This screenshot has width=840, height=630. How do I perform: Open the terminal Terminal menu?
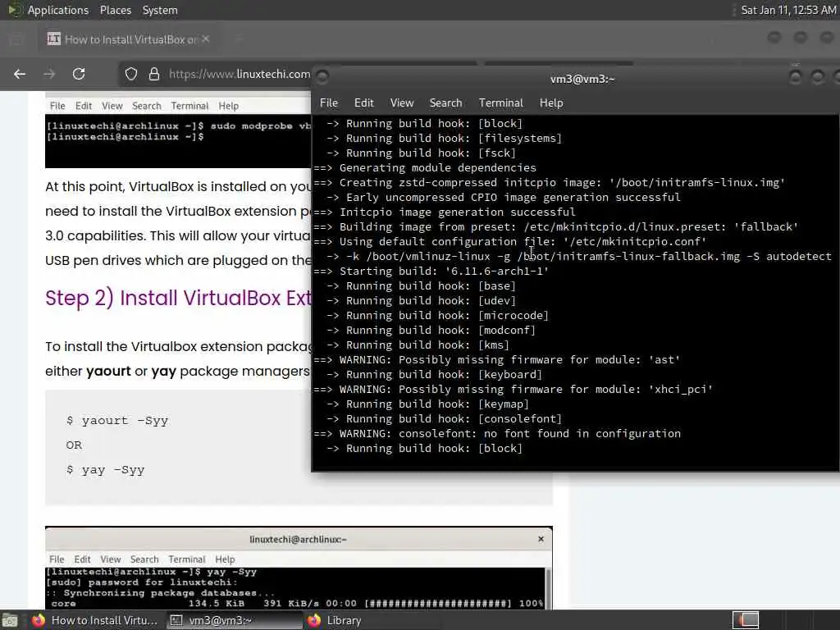click(x=500, y=103)
